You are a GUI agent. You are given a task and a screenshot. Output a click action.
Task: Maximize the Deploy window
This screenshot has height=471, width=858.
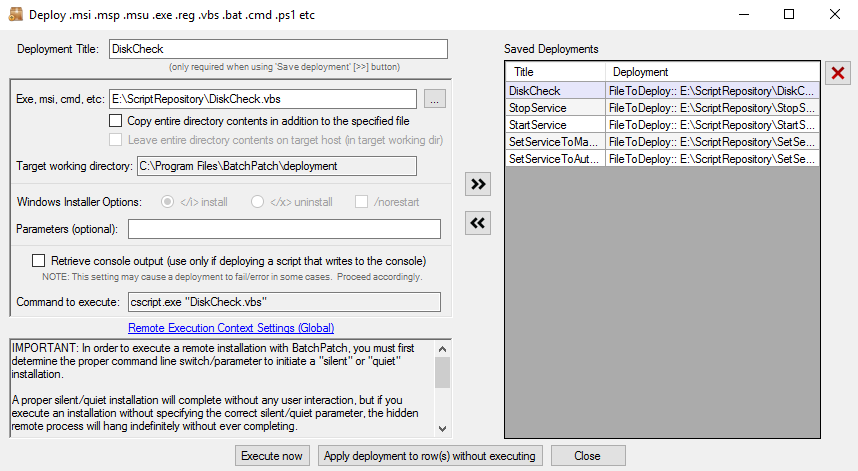click(x=789, y=14)
